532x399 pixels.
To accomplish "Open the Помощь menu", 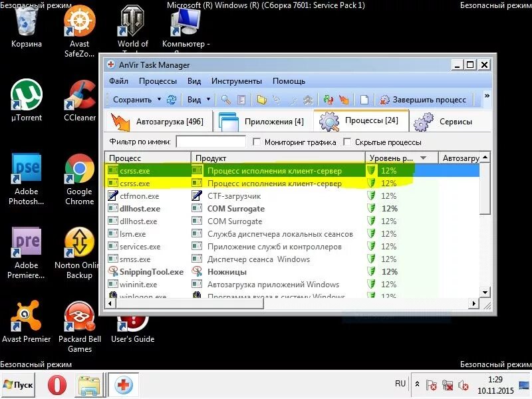I will [x=289, y=81].
